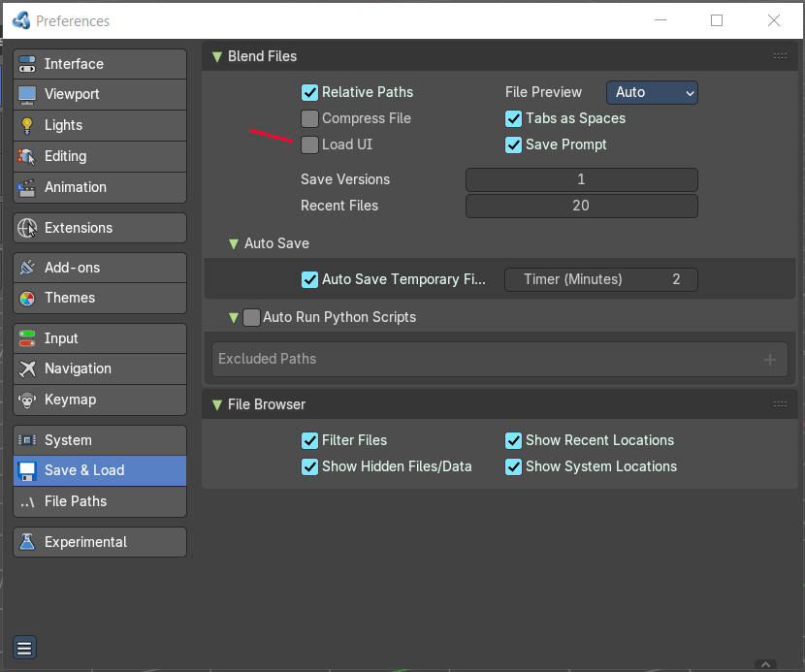Click the Extensions globe icon

[x=27, y=228]
